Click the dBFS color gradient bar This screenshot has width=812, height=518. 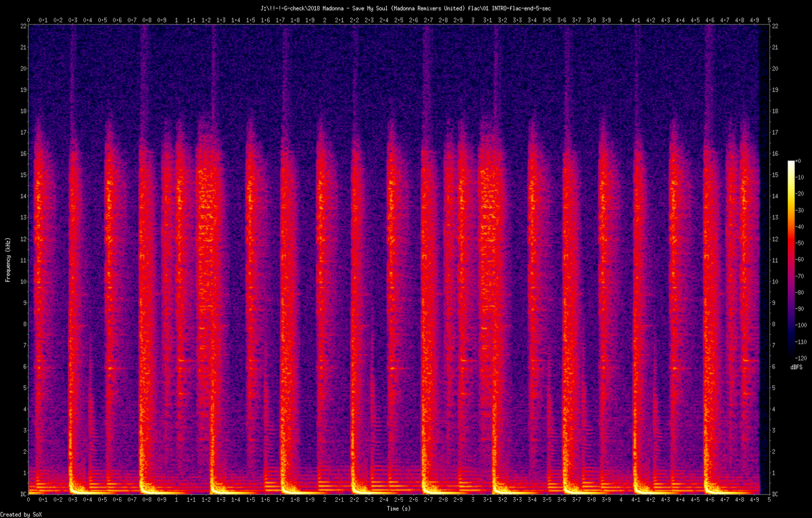(791, 260)
